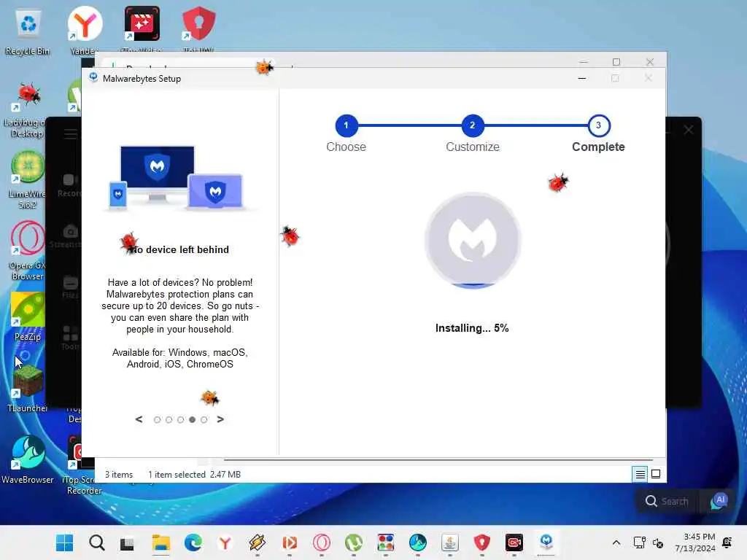Open the LimeWire 5.6.2 desktop shortcut

pos(27,179)
